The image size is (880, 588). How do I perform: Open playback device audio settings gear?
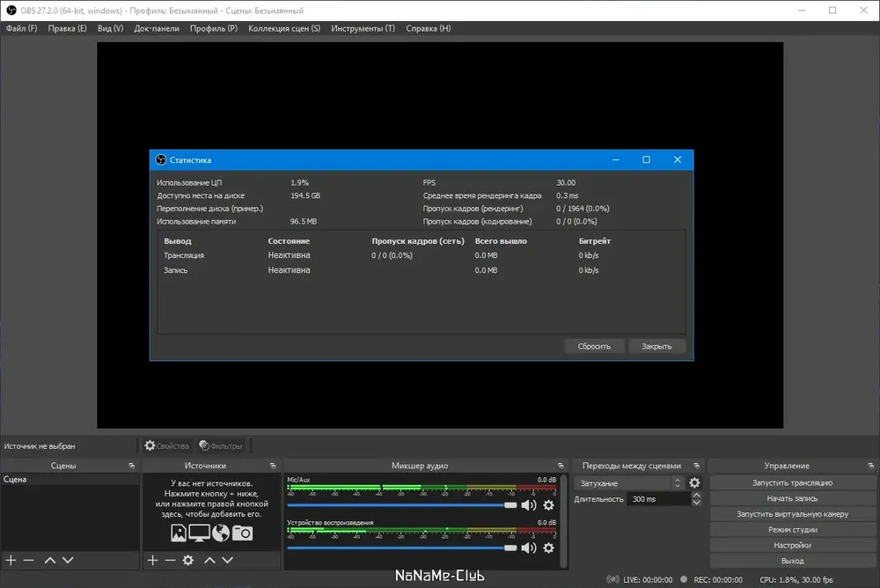pyautogui.click(x=549, y=548)
